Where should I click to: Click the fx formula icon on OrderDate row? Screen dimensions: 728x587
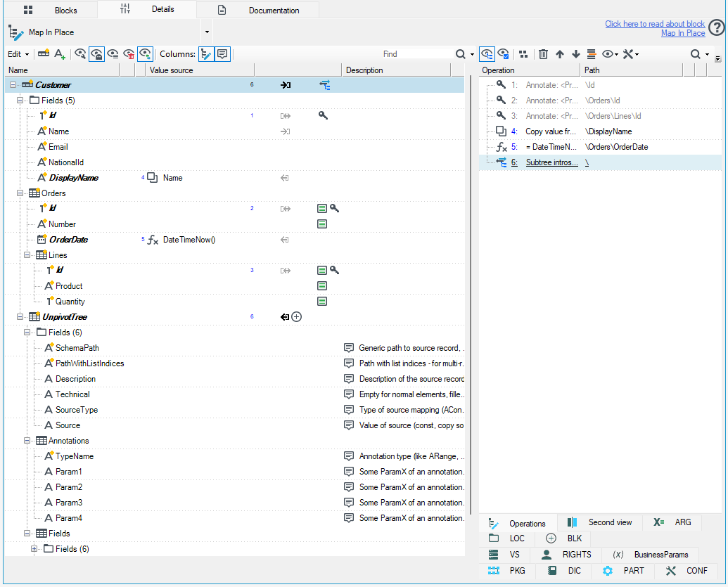[153, 240]
